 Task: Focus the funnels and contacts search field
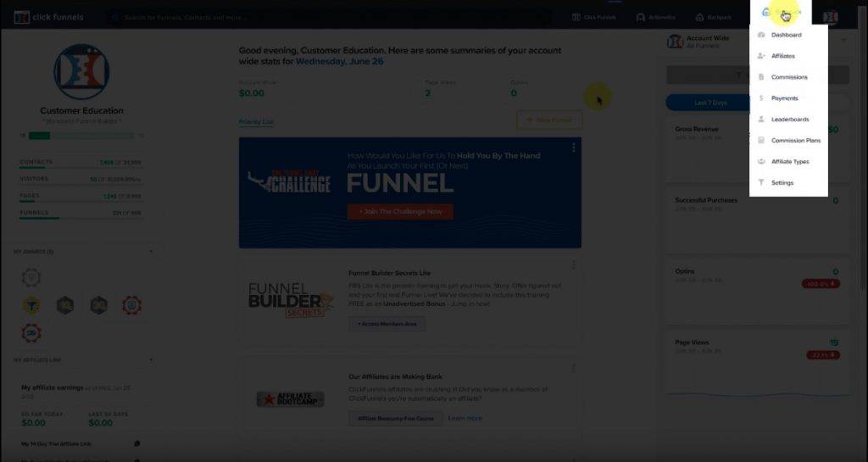pyautogui.click(x=330, y=17)
